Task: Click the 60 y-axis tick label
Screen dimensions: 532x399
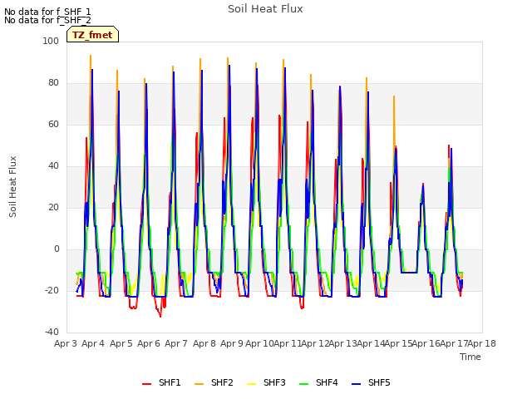Action: 53,124
